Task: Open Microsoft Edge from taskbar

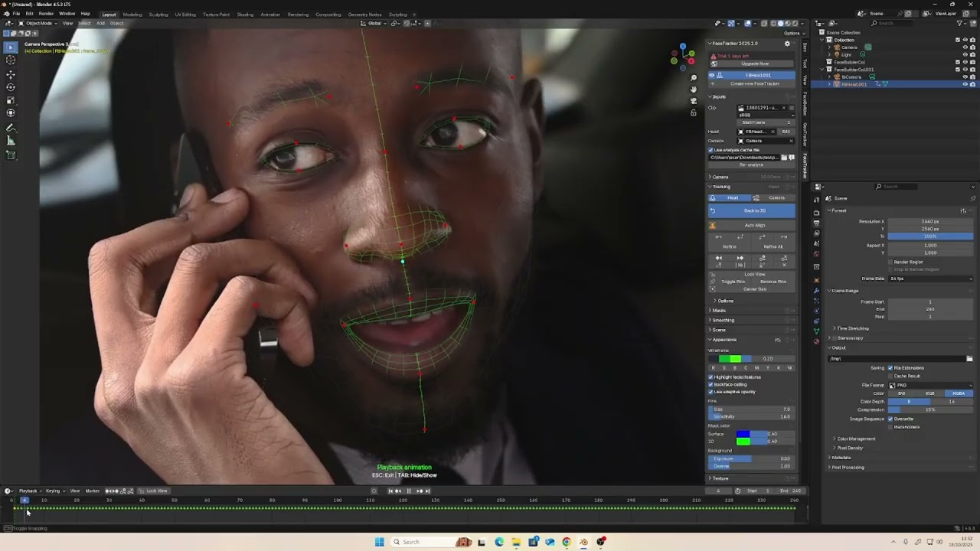Action: click(x=499, y=542)
